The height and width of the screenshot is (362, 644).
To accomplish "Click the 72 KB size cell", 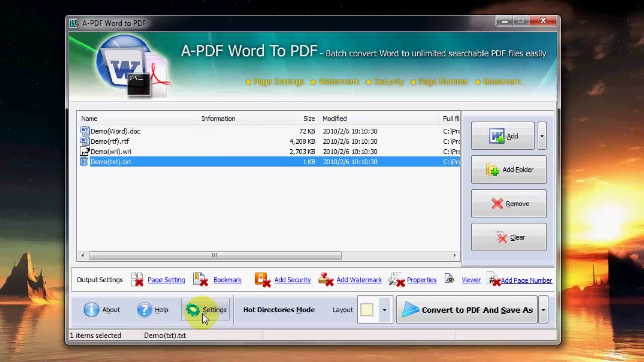I will [307, 131].
